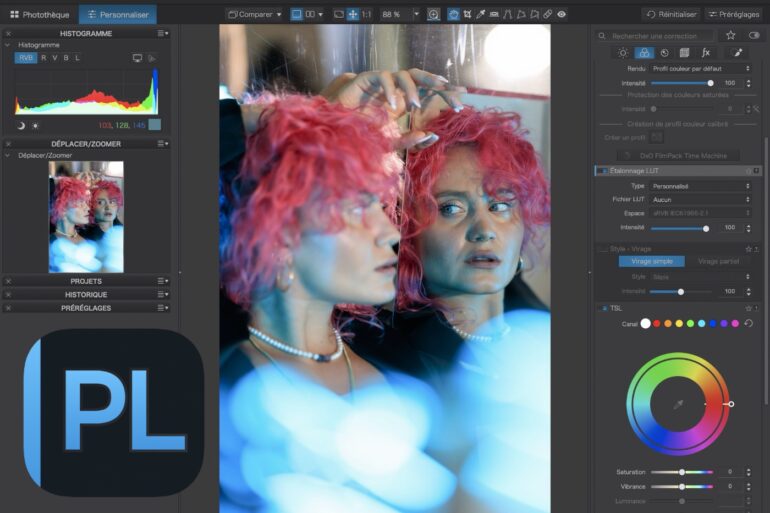This screenshot has height=513, width=770.
Task: Click the favorites star icon
Action: tap(730, 35)
